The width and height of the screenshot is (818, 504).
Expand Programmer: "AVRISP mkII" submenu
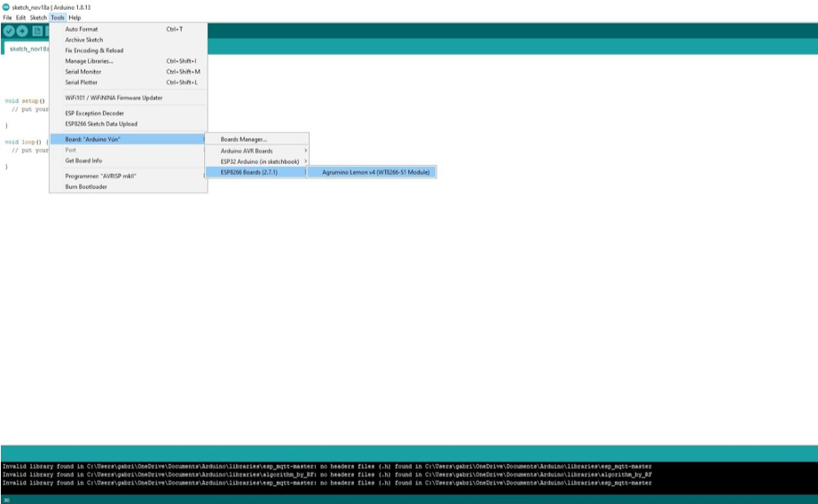coord(129,177)
